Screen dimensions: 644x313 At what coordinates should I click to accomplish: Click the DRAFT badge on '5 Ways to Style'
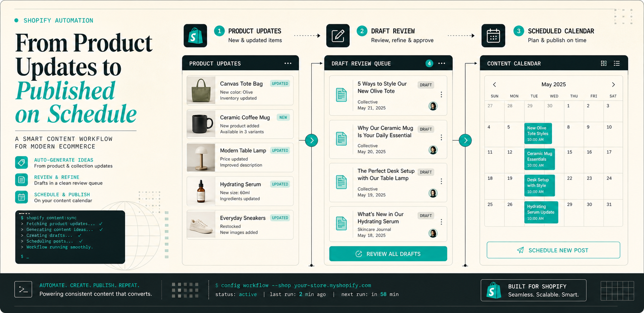(x=426, y=85)
